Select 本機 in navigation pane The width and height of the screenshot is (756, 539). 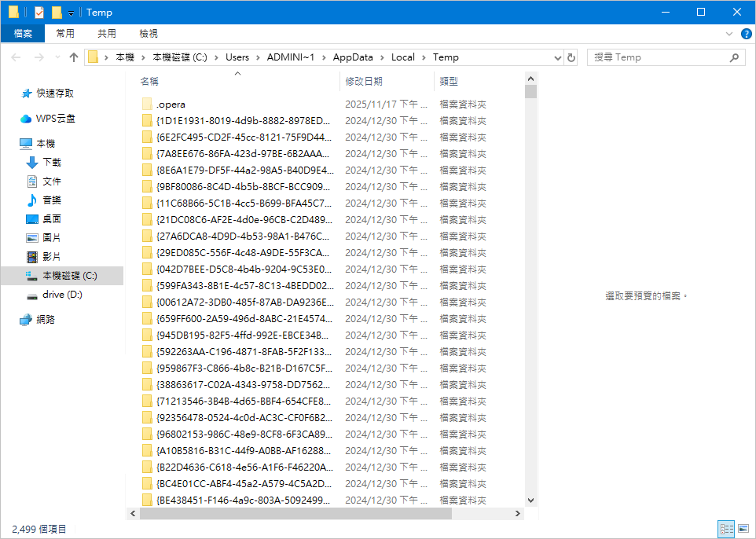tap(37, 143)
